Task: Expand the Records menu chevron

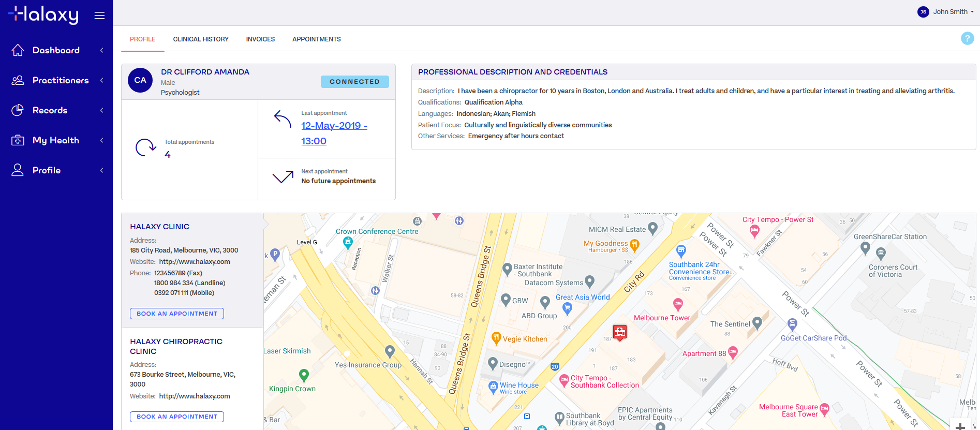Action: coord(102,110)
